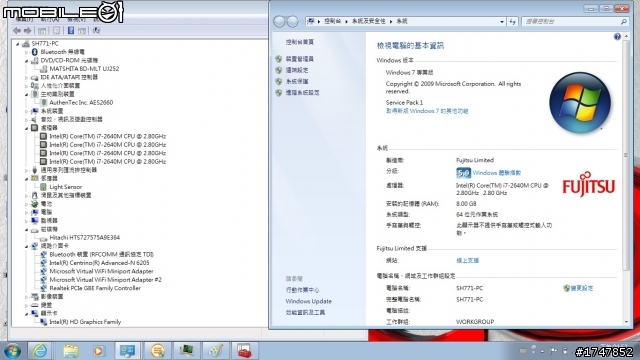
Task: Select AuthenTec Inc. AES2660 device
Action: coord(81,102)
